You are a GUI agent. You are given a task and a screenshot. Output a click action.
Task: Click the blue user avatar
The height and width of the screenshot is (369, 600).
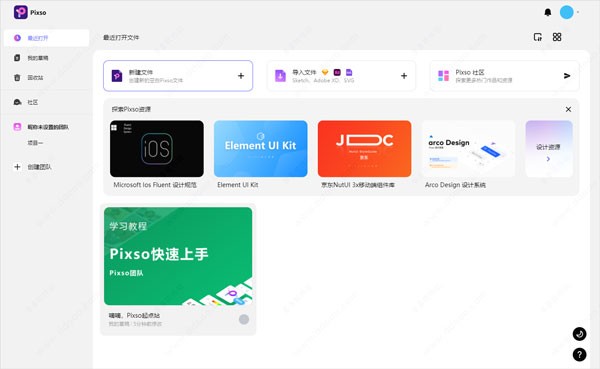(x=566, y=12)
